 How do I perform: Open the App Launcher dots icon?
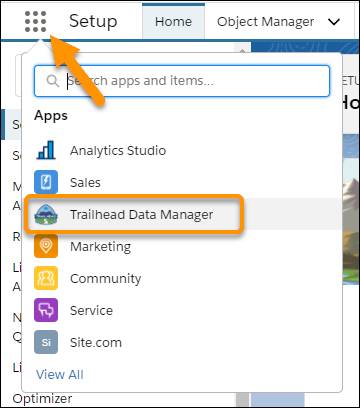pos(36,22)
